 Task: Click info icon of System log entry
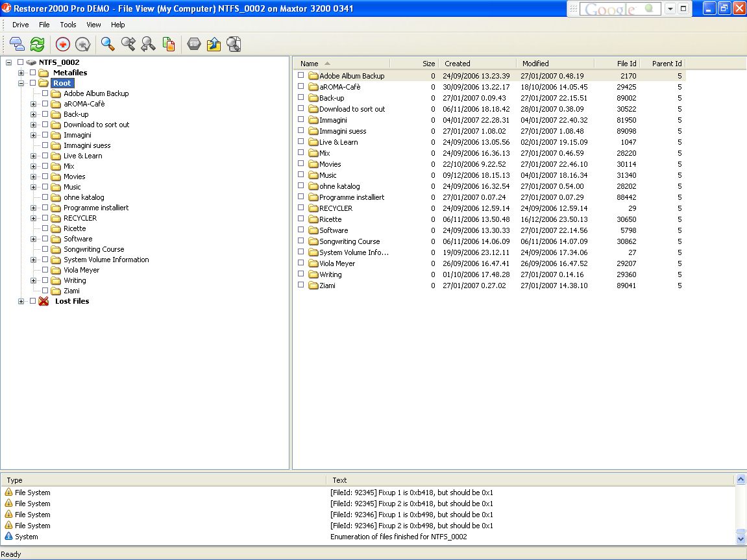tap(8, 536)
